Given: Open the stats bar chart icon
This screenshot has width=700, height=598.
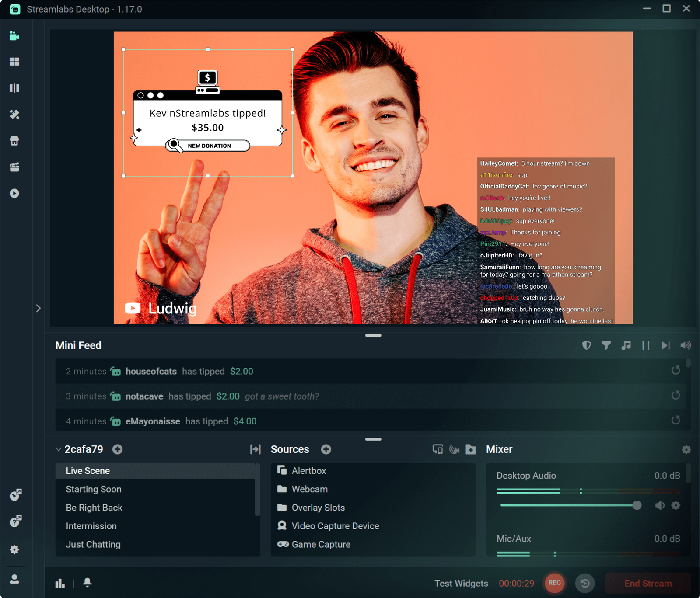Looking at the screenshot, I should (60, 583).
